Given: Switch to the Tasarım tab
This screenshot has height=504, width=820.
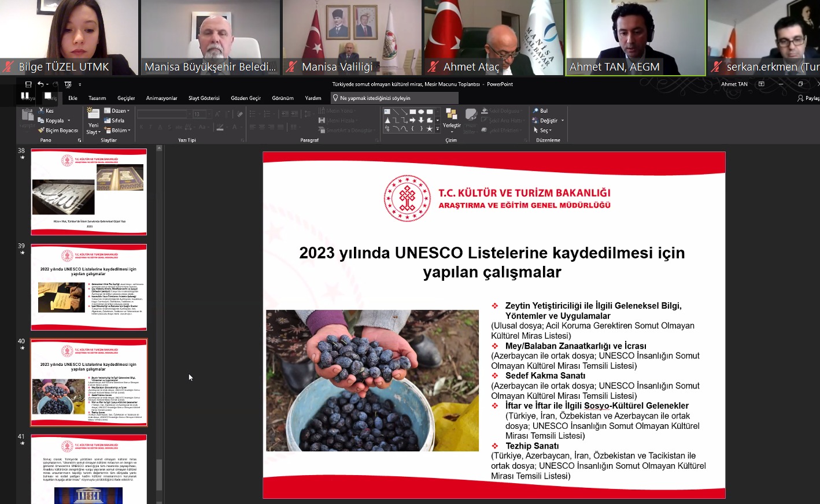Looking at the screenshot, I should click(x=97, y=98).
